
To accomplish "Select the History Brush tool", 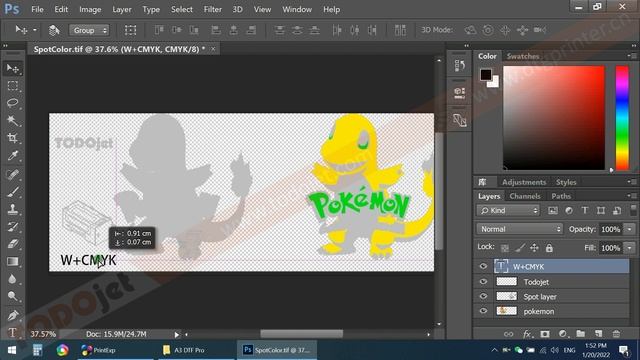I will tap(13, 227).
